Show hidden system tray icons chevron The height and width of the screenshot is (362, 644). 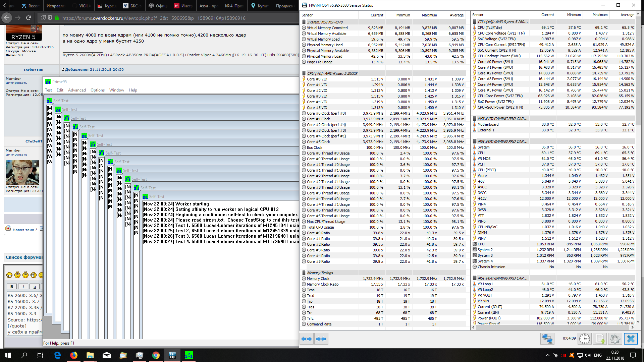click(547, 355)
